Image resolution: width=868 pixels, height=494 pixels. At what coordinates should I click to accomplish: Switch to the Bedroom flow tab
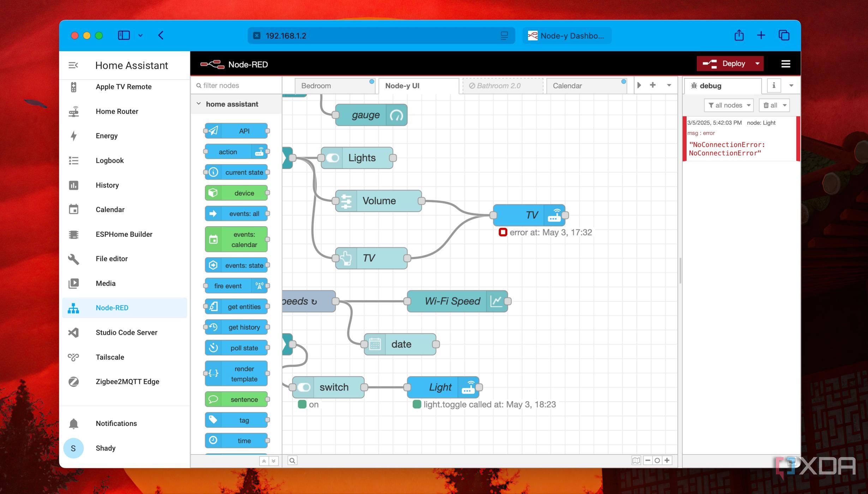tap(316, 85)
